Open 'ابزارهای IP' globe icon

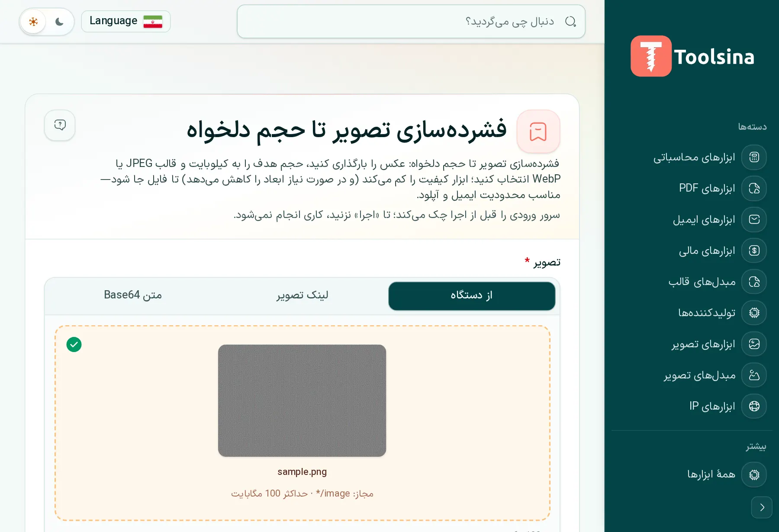[x=754, y=406]
